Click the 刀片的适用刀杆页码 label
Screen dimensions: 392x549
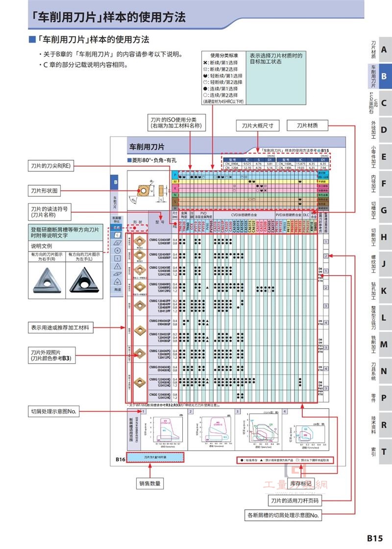(x=294, y=500)
